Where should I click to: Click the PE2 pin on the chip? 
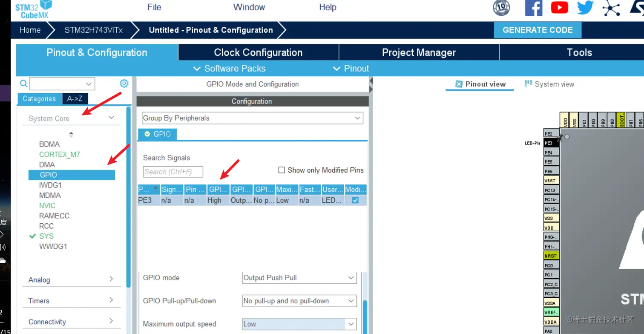pyautogui.click(x=551, y=134)
